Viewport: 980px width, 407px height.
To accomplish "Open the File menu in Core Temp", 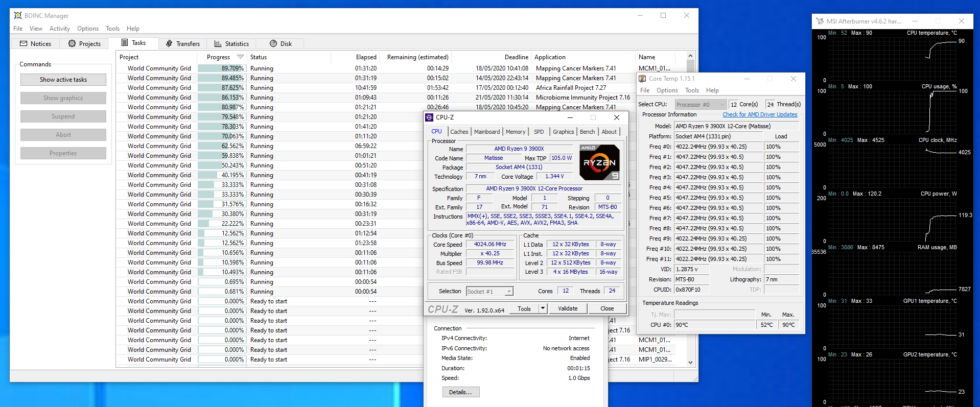I will [x=645, y=90].
